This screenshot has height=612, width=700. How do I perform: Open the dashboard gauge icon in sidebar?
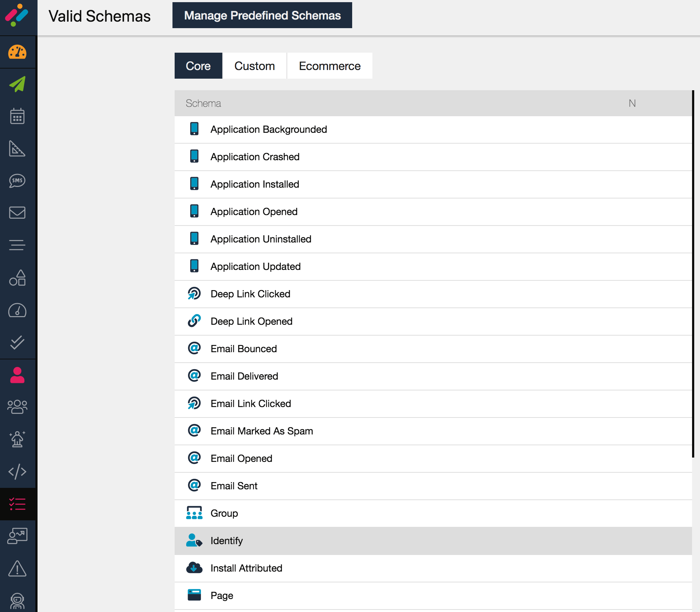pos(17,52)
